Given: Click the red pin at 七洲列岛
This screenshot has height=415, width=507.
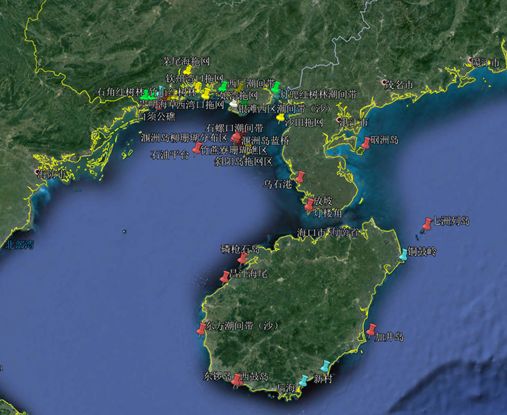Looking at the screenshot, I should pyautogui.click(x=427, y=224).
